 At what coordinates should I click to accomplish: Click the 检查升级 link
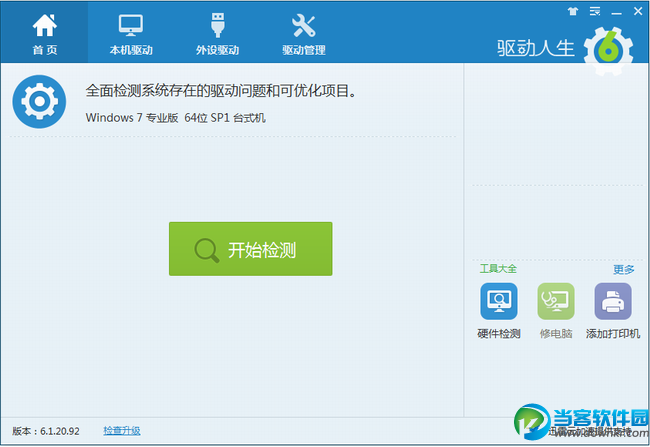(122, 431)
